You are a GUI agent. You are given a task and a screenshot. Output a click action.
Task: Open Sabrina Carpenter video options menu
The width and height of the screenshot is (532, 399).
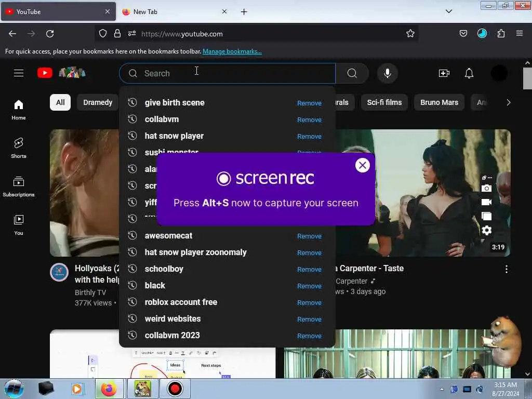coord(506,269)
